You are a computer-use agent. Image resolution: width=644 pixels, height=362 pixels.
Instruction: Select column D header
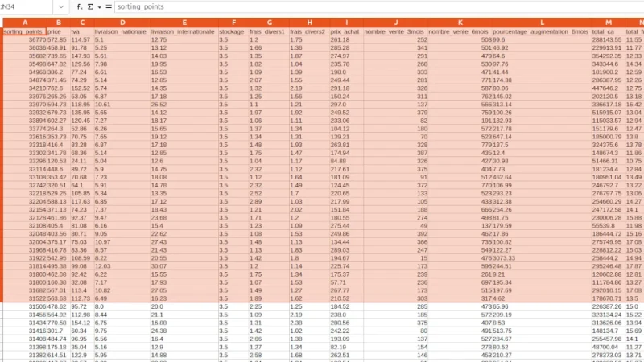122,23
